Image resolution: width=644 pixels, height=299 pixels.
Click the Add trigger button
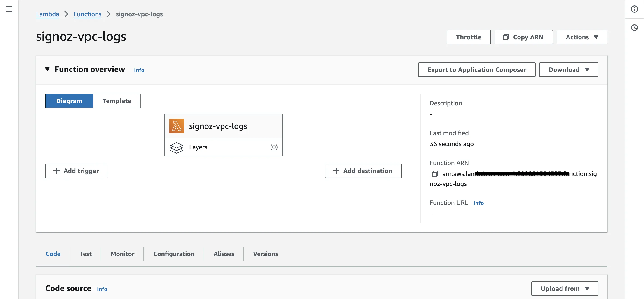point(77,171)
